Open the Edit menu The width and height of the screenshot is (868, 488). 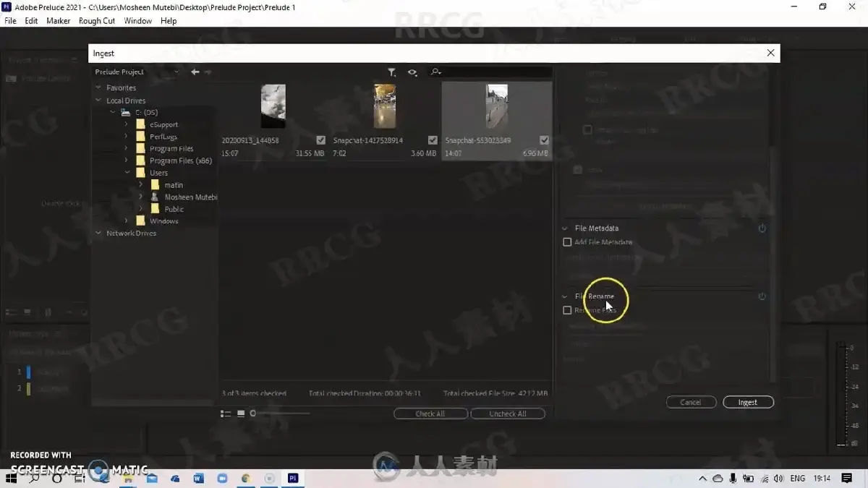coord(31,21)
